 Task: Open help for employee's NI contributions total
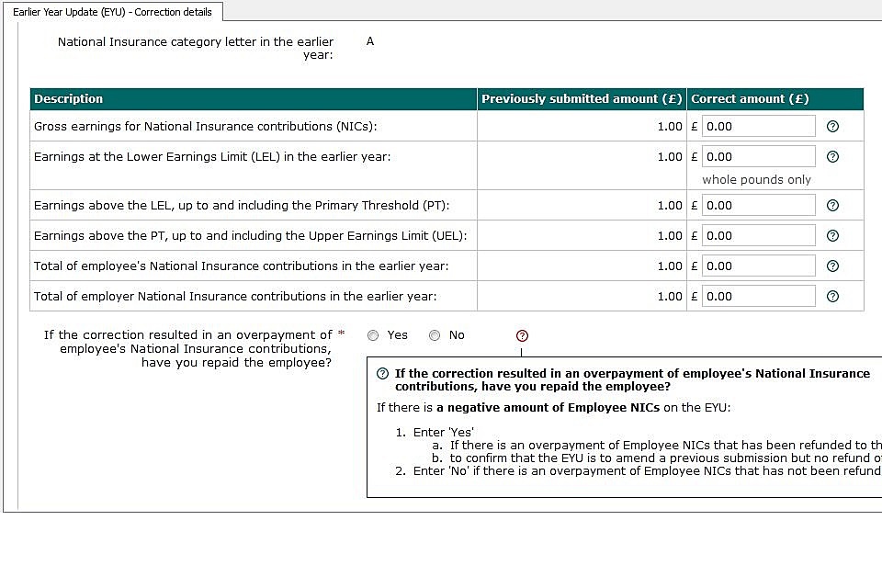(x=832, y=266)
